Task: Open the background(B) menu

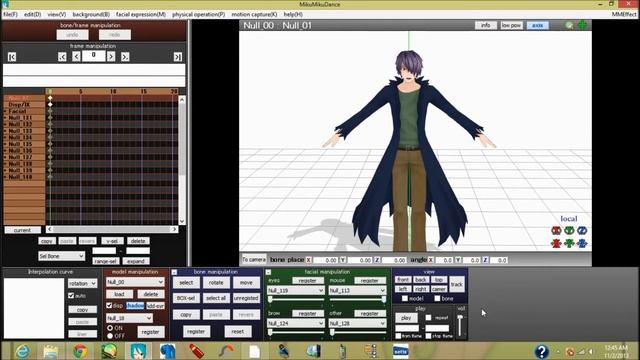Action: pos(91,14)
